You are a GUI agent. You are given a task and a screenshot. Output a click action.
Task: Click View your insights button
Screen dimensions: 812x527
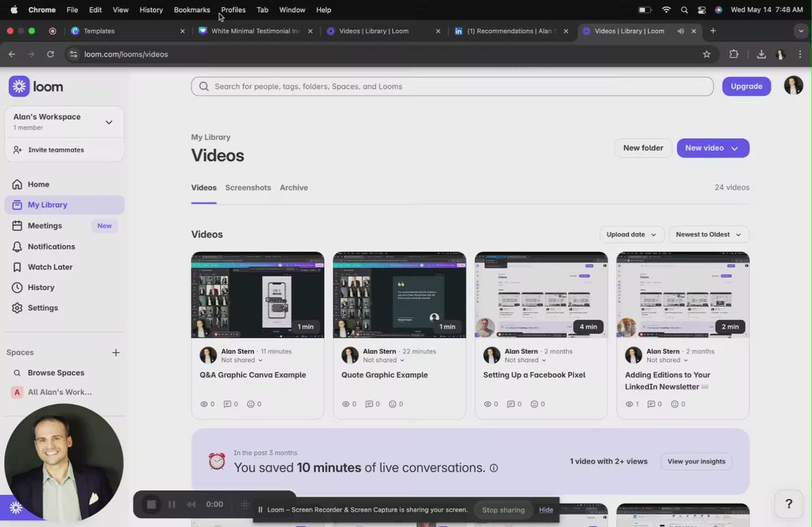[x=696, y=461]
